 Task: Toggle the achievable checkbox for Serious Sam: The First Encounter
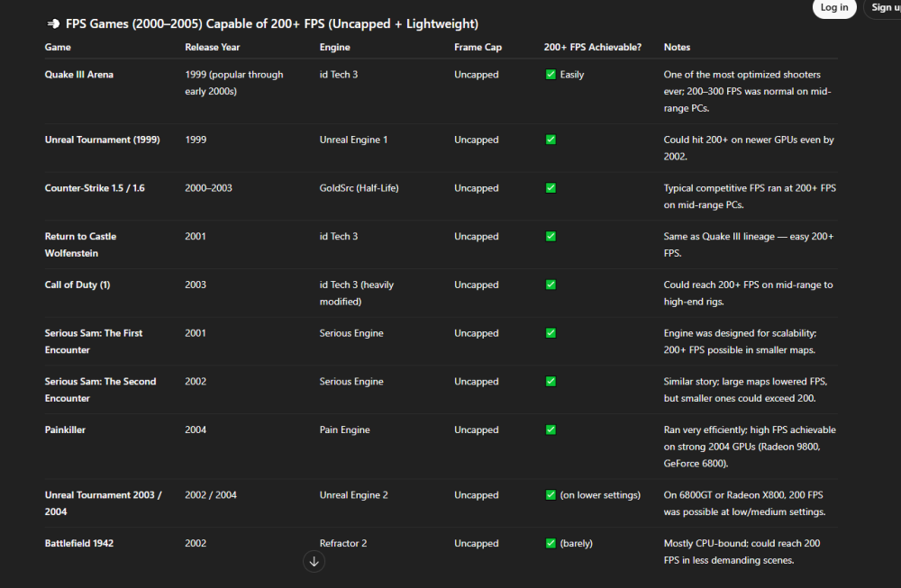(551, 332)
